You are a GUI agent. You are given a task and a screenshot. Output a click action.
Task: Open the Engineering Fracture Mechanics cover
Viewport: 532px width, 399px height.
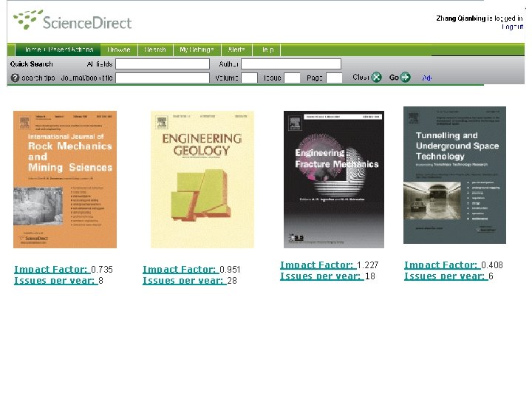pyautogui.click(x=334, y=180)
